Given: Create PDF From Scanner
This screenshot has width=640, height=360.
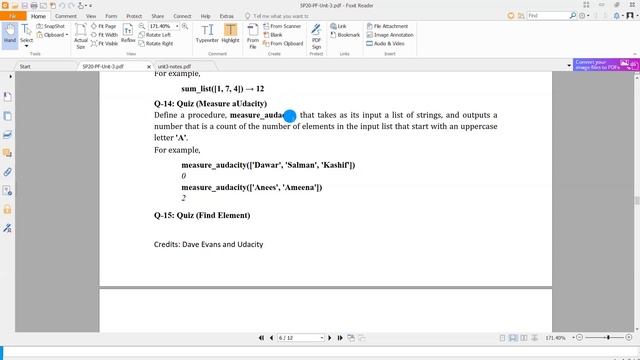Looking at the screenshot, I should (x=282, y=26).
